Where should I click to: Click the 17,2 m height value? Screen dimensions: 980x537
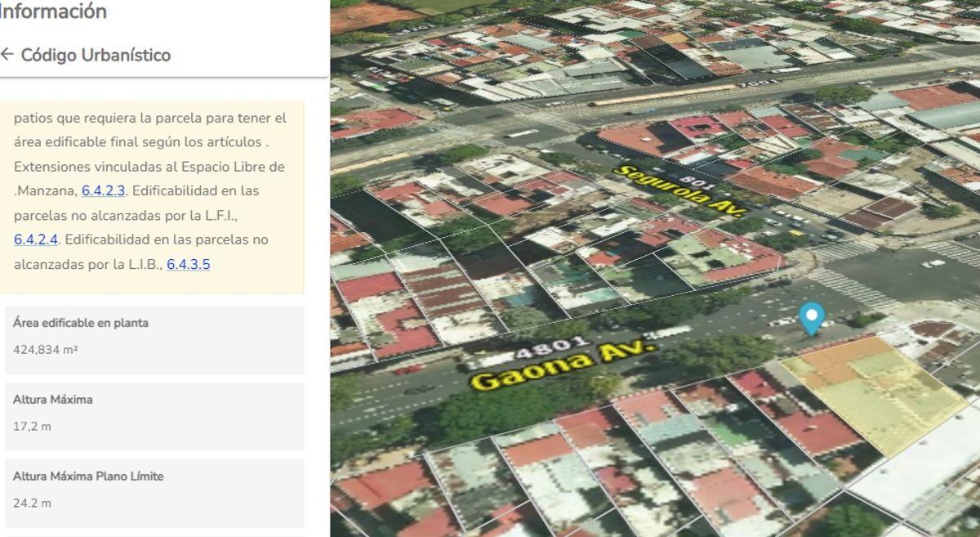coord(33,427)
